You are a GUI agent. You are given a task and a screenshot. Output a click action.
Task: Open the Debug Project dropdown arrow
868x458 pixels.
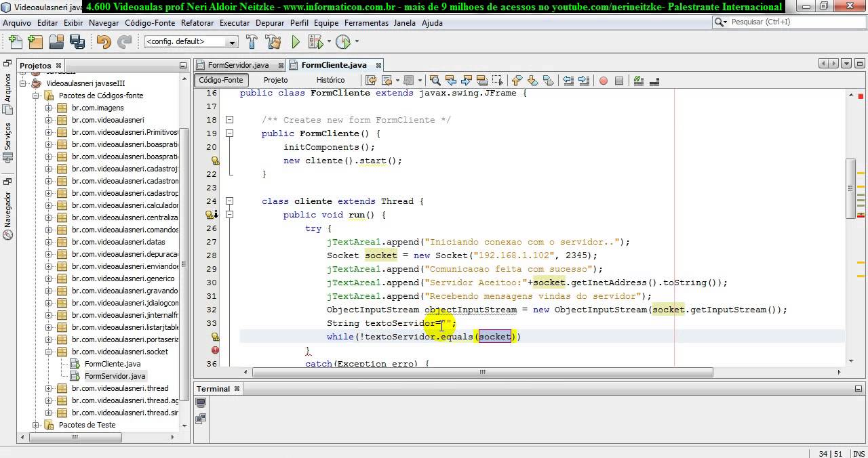[329, 42]
